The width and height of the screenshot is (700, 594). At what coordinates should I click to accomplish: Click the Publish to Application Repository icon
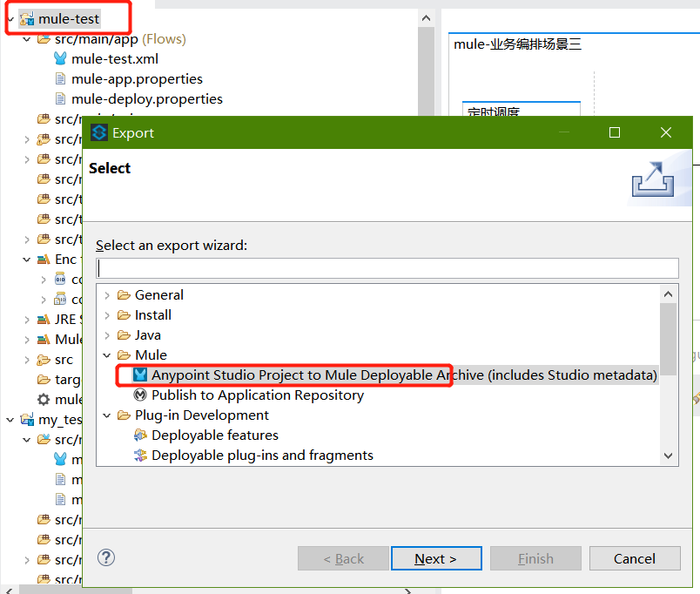(x=140, y=395)
